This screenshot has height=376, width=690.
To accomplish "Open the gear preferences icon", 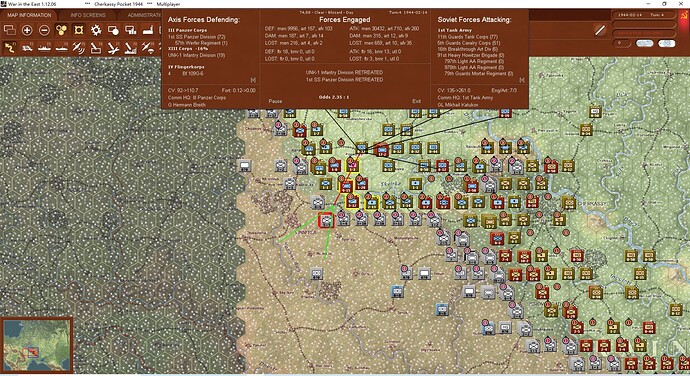I will click(x=96, y=30).
